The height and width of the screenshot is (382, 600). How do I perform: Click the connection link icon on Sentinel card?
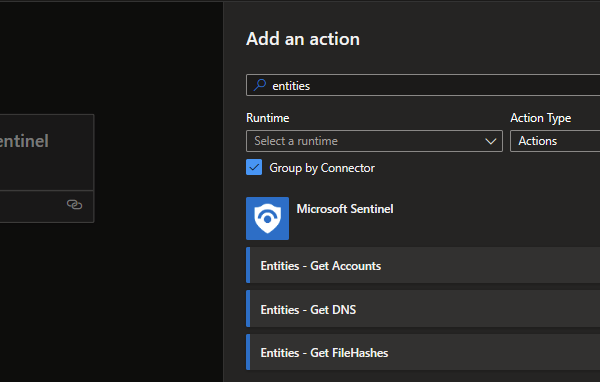(74, 205)
